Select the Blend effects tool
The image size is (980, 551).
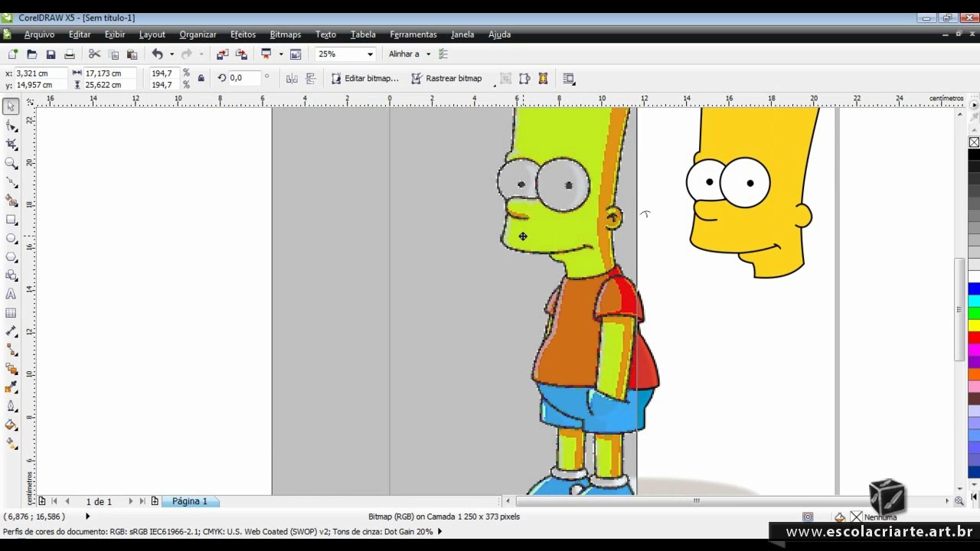(11, 369)
